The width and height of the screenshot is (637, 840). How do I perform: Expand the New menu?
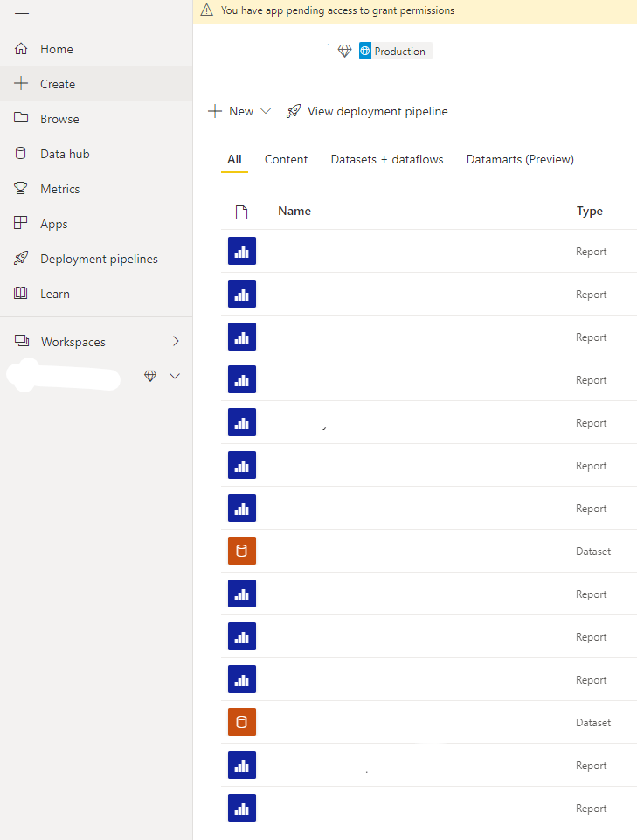266,111
